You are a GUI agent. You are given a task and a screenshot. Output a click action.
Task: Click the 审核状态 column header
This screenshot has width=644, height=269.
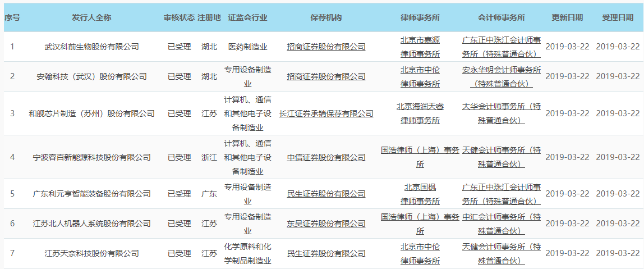[179, 17]
